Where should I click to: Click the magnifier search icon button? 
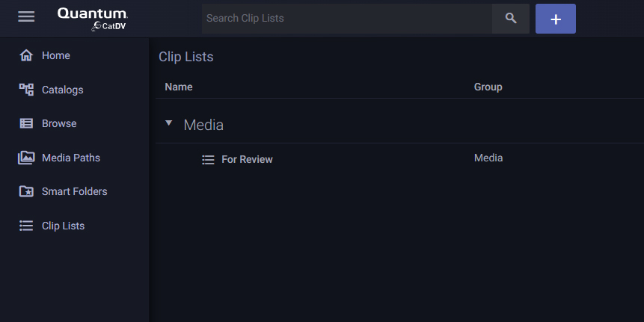(x=511, y=19)
